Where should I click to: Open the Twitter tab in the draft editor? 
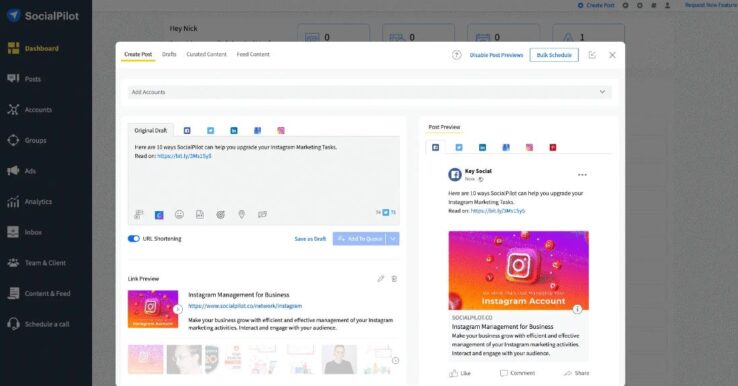tap(210, 130)
